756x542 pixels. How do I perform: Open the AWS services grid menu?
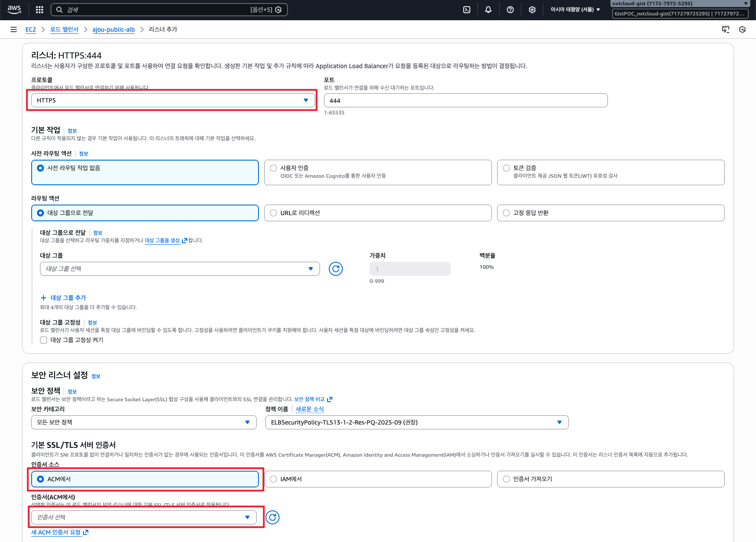(x=40, y=10)
